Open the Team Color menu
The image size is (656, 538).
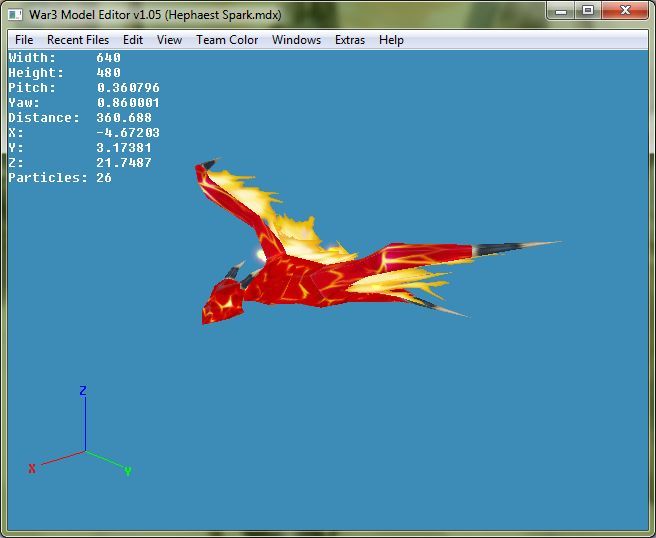[x=227, y=40]
